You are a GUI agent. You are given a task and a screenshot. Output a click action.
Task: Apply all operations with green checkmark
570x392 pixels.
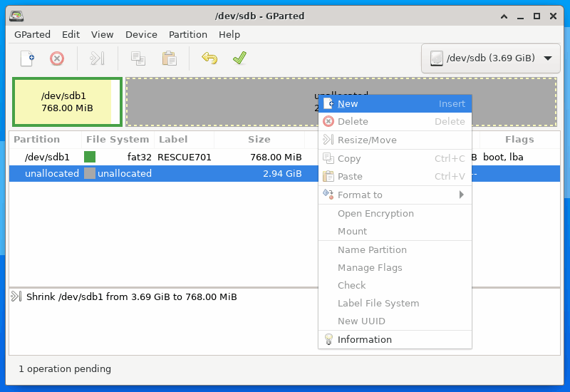click(239, 58)
